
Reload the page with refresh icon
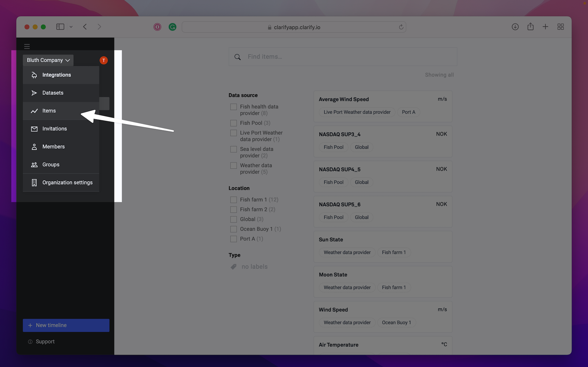click(401, 27)
